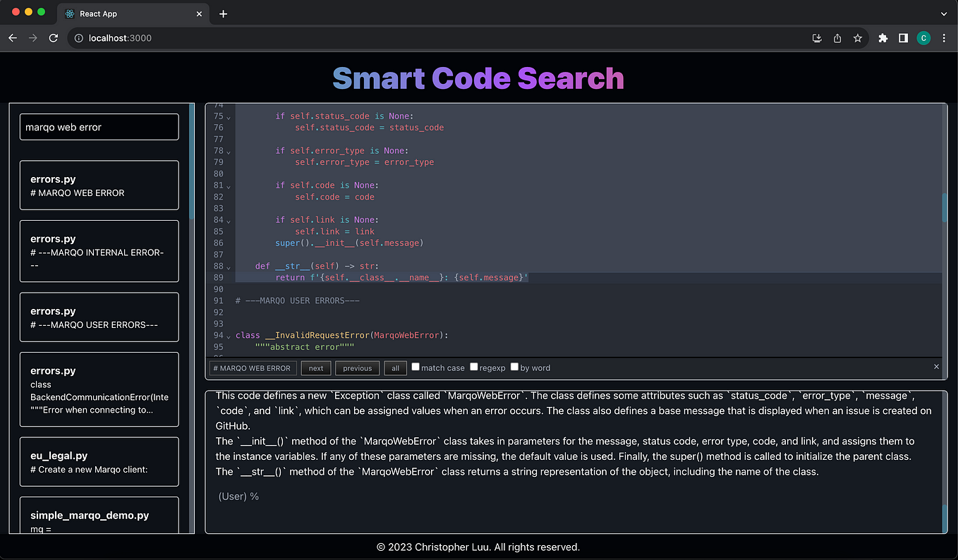Open BackendCommunicationError result card
The width and height of the screenshot is (958, 560).
coord(99,389)
